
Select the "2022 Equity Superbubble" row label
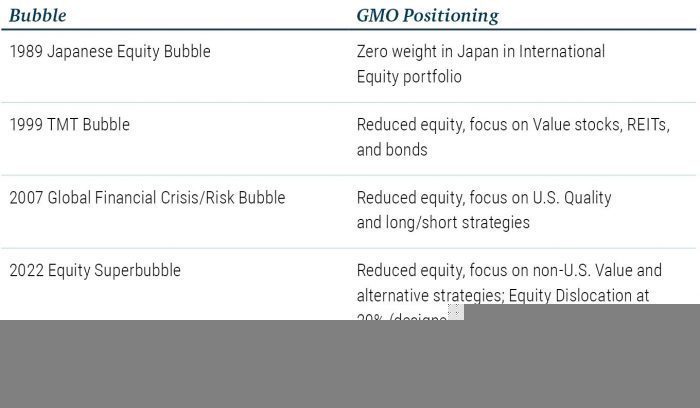coord(95,271)
